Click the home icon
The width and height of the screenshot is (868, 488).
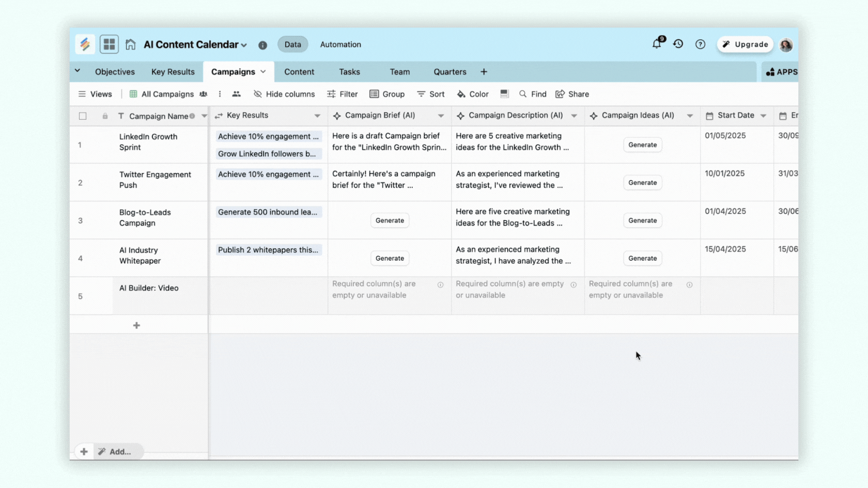[x=130, y=44]
